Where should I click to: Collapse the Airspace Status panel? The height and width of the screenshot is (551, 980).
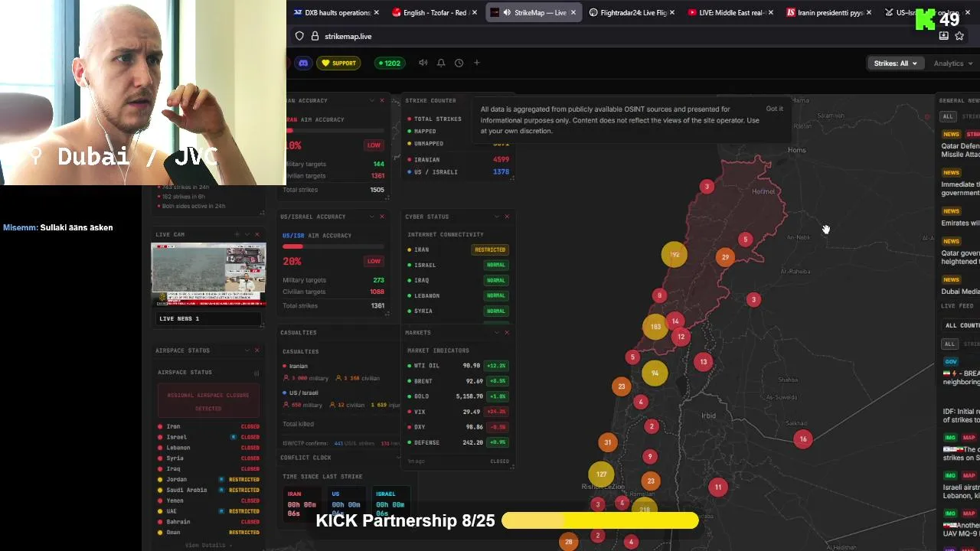(x=247, y=350)
